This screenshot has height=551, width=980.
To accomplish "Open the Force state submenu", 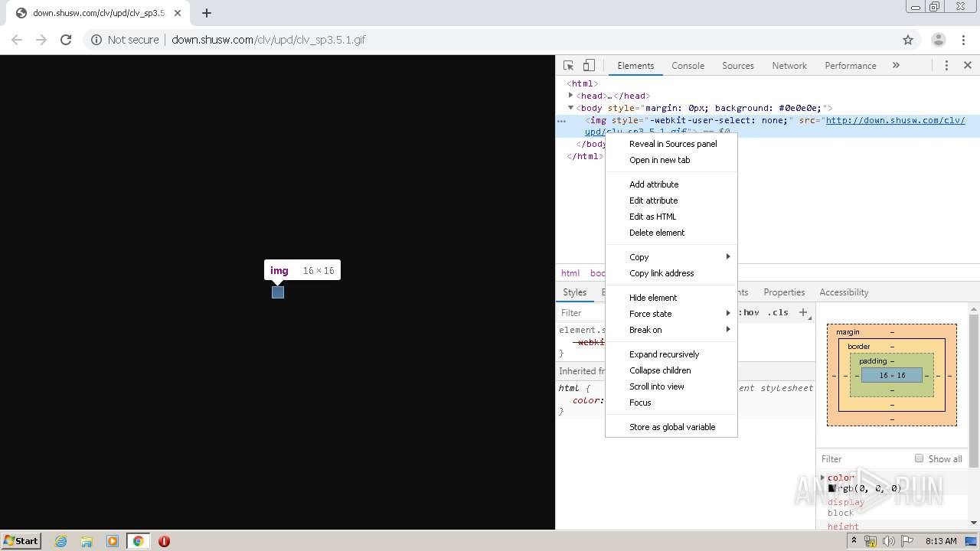I will tap(671, 314).
